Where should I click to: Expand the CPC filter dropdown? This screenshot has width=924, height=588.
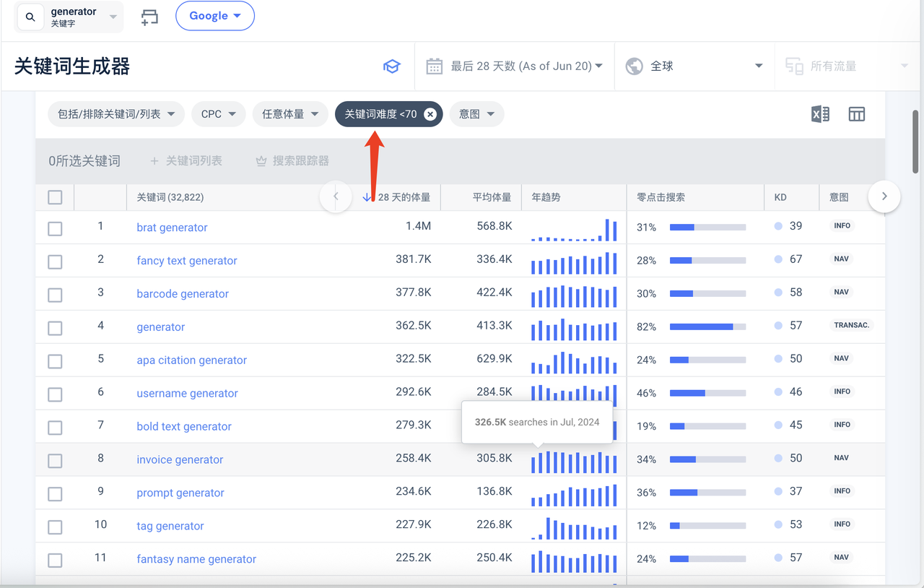tap(219, 114)
